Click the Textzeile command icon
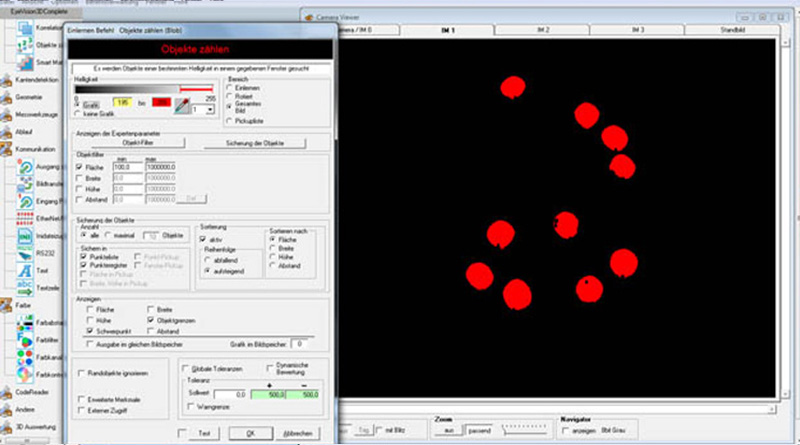Viewport: 800px width, 445px height. coord(24,286)
